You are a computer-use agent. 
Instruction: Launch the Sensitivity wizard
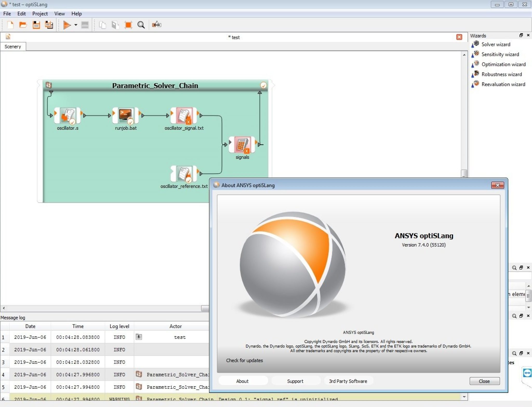500,54
